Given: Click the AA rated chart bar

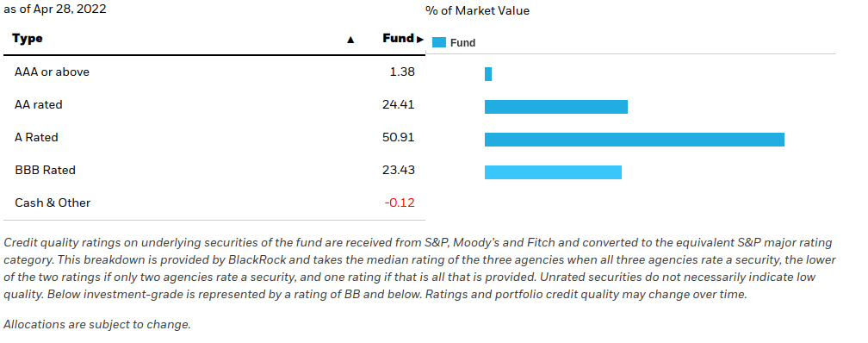Looking at the screenshot, I should (x=556, y=107).
